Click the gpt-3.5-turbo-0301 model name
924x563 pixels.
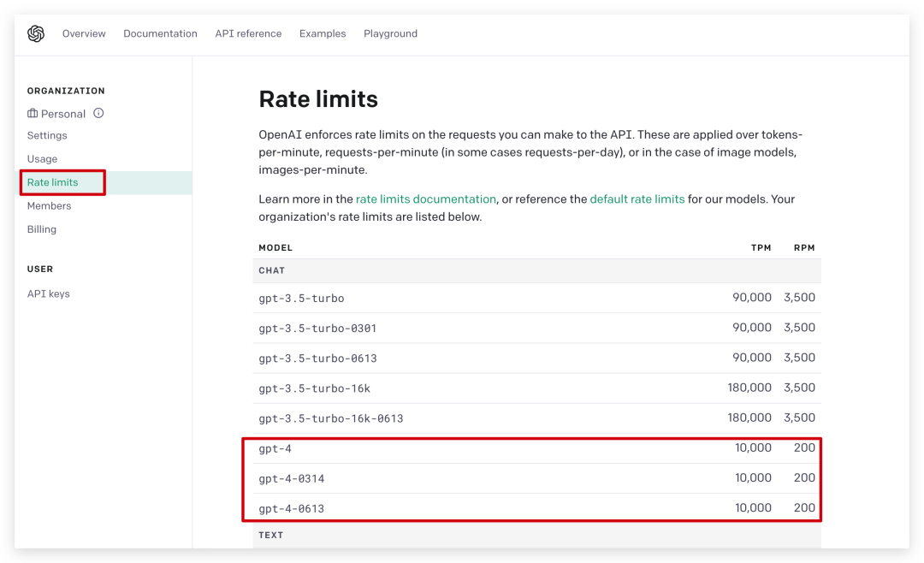click(x=317, y=329)
